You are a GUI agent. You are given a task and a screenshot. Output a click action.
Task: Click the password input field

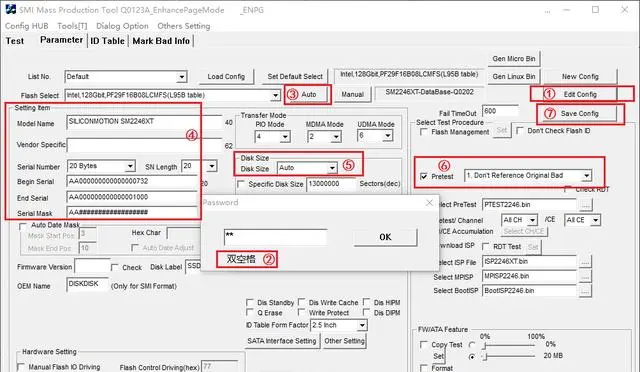pyautogui.click(x=275, y=237)
